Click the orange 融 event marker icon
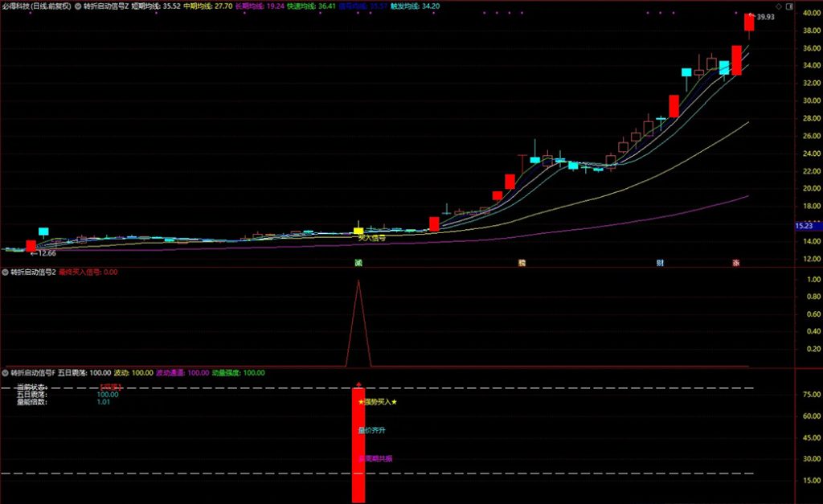Screen dimensions: 823x504 pyautogui.click(x=522, y=263)
